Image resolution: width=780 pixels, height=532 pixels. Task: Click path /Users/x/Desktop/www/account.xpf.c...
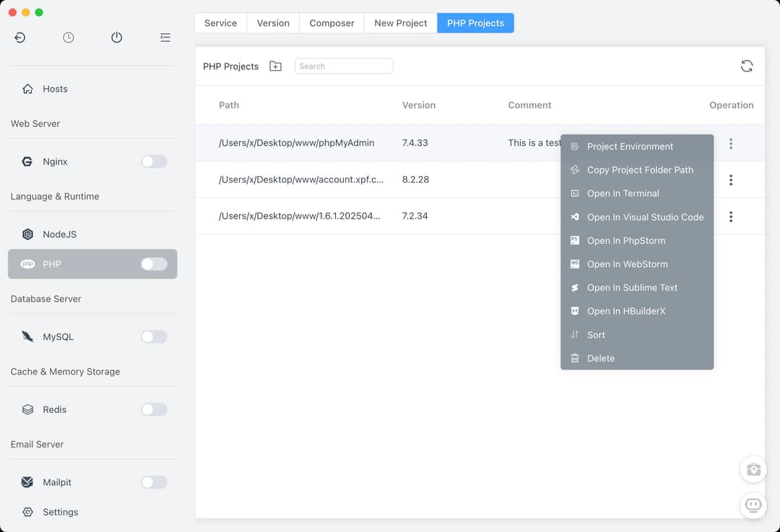tap(301, 180)
